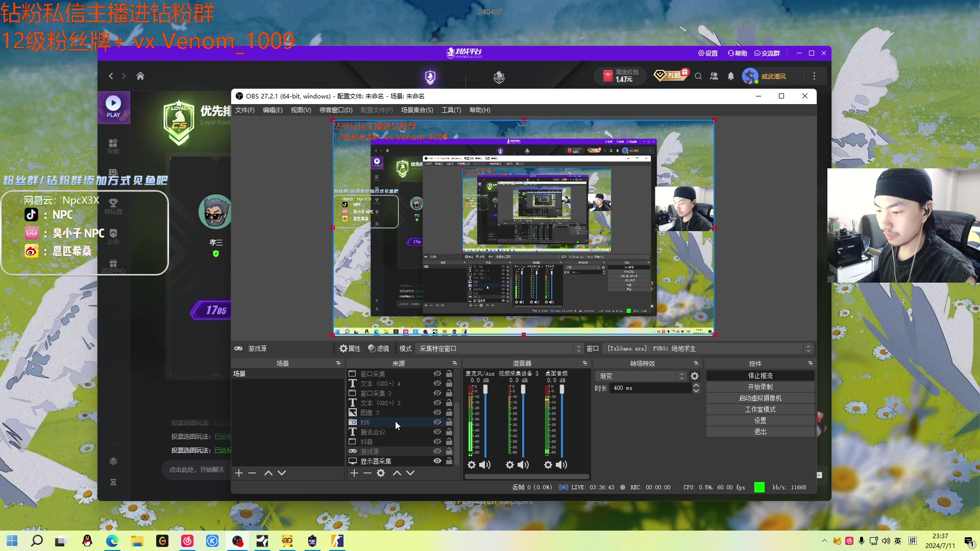
Task: Toggle lock on 显示器采集 source
Action: pyautogui.click(x=449, y=461)
